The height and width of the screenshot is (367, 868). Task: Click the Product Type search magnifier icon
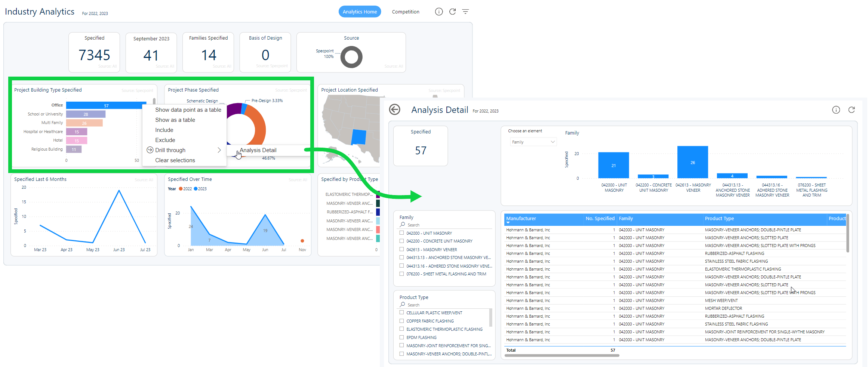tap(402, 305)
